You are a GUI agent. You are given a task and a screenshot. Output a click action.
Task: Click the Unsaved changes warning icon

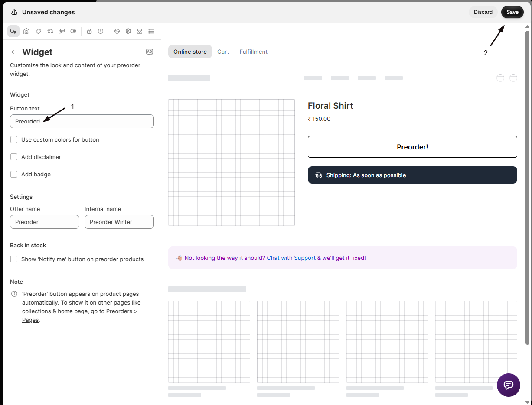14,12
